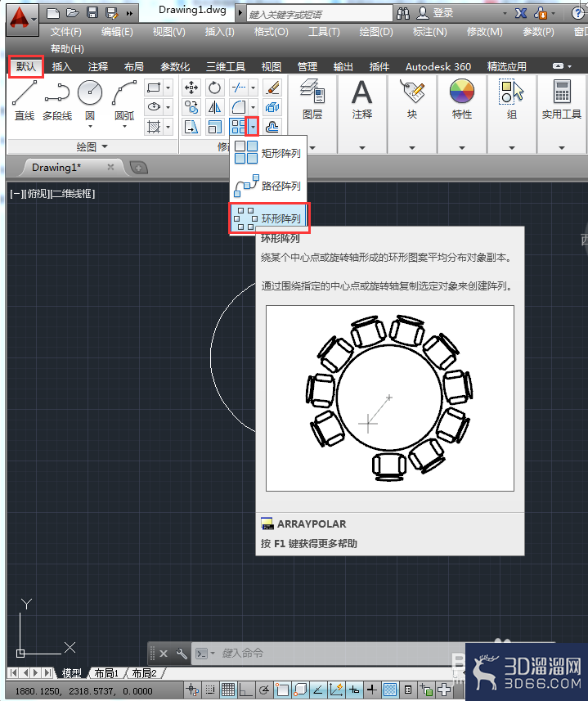
Task: Click the Move tool icon
Action: point(191,88)
